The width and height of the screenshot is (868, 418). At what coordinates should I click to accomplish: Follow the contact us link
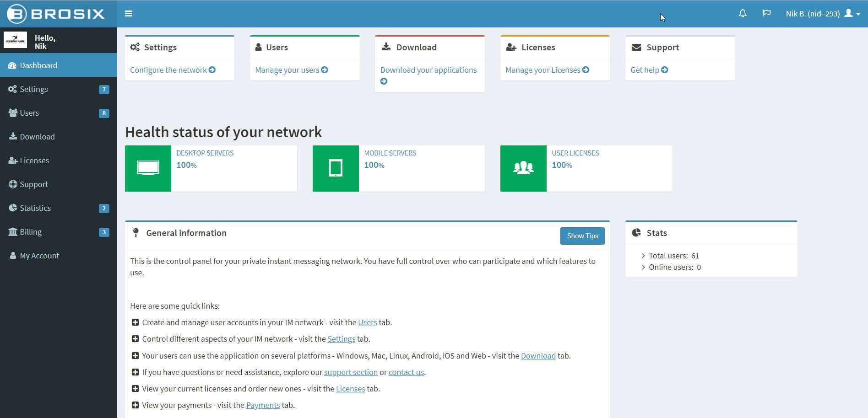pyautogui.click(x=406, y=372)
